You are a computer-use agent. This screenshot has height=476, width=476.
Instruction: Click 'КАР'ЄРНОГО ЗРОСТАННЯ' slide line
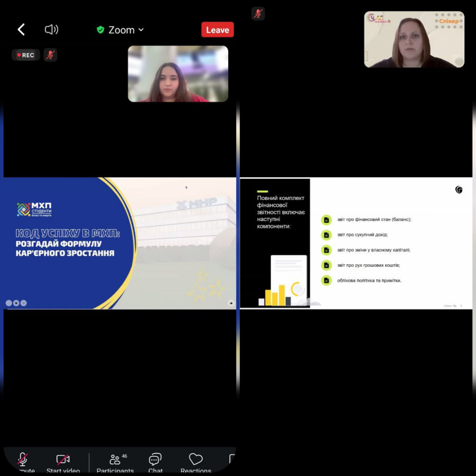pyautogui.click(x=65, y=253)
